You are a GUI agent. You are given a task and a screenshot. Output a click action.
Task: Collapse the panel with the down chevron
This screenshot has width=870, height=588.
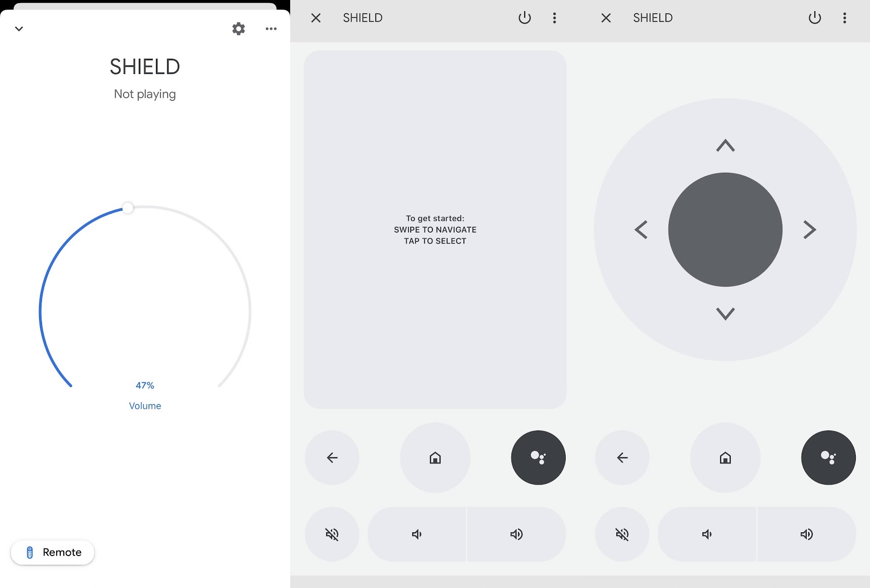click(19, 29)
